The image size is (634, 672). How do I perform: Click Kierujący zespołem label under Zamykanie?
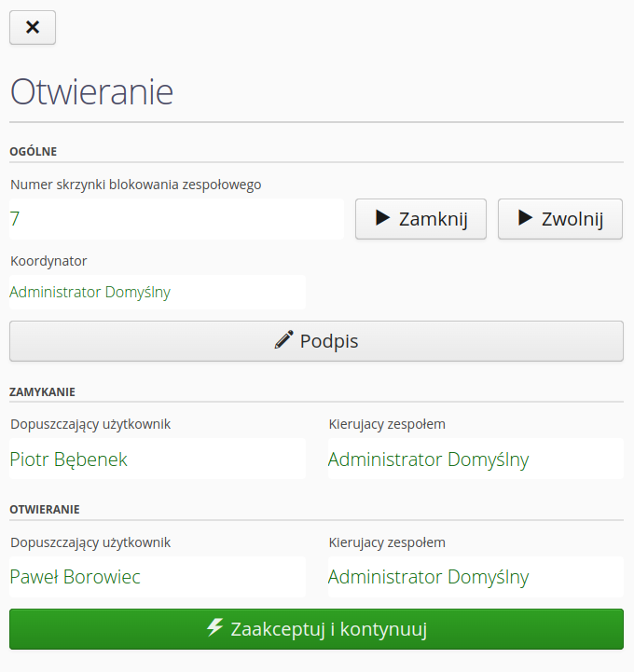(x=387, y=424)
